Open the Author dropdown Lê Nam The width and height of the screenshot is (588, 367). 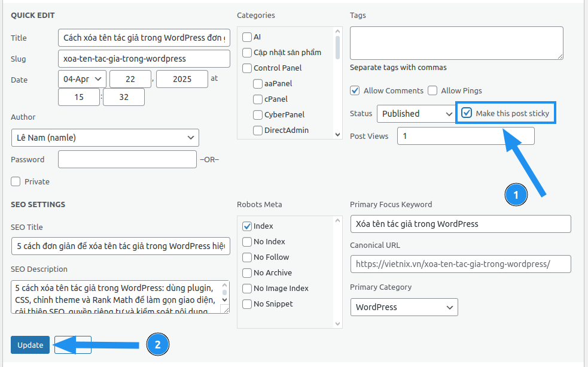pyautogui.click(x=105, y=138)
